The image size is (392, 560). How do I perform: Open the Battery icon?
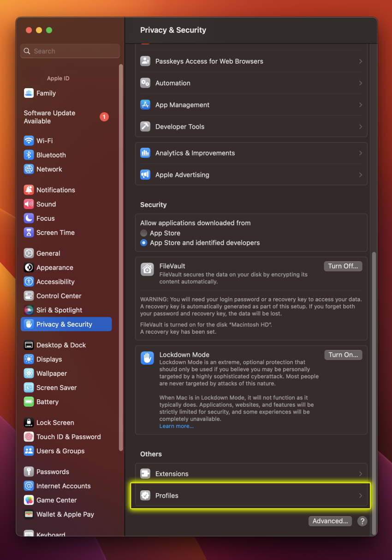29,402
